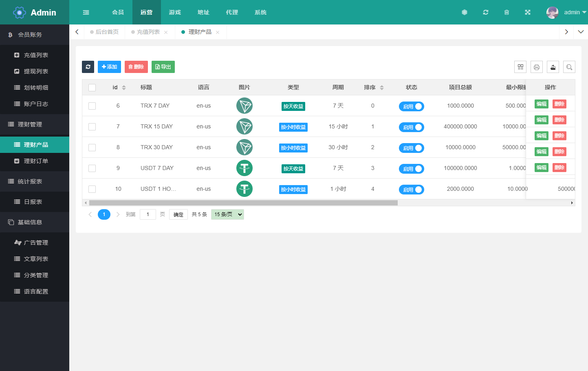Click the horizontal table scrollbar thumb

tap(243, 203)
